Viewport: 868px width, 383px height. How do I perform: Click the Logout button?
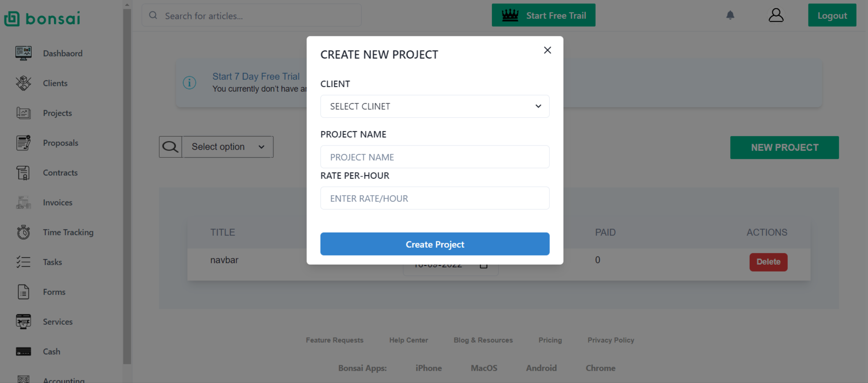(x=832, y=15)
